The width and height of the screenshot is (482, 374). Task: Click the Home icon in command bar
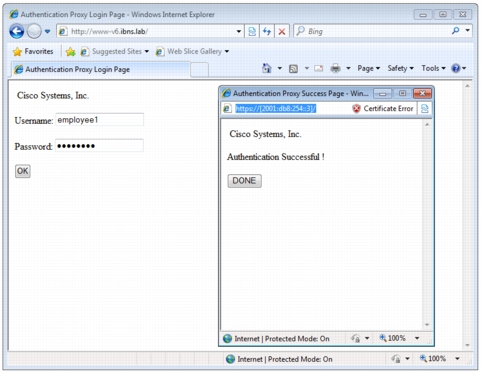267,68
